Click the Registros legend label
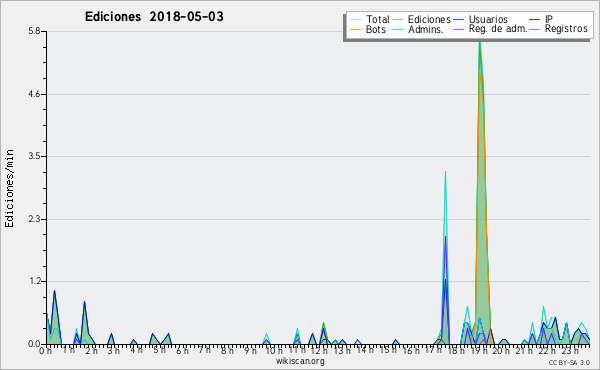The height and width of the screenshot is (370, 600). 566,29
